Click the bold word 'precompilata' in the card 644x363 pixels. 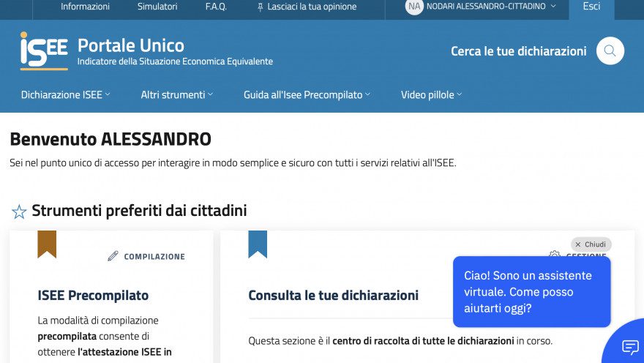pos(67,337)
